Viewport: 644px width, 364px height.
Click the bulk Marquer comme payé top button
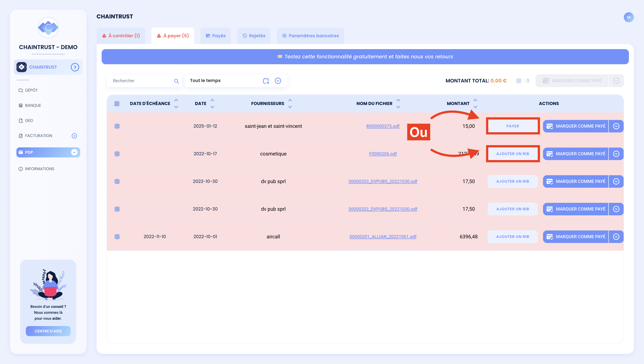tap(572, 81)
